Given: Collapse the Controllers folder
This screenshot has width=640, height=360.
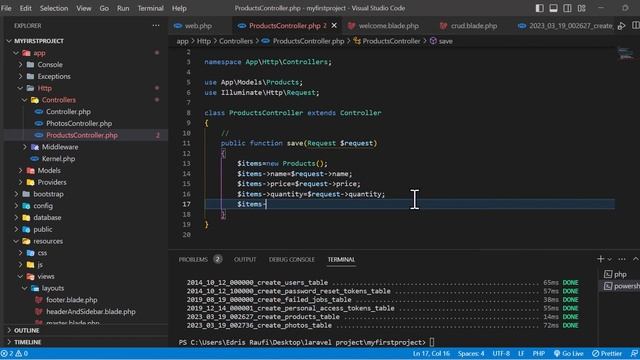Looking at the screenshot, I should 58,100.
